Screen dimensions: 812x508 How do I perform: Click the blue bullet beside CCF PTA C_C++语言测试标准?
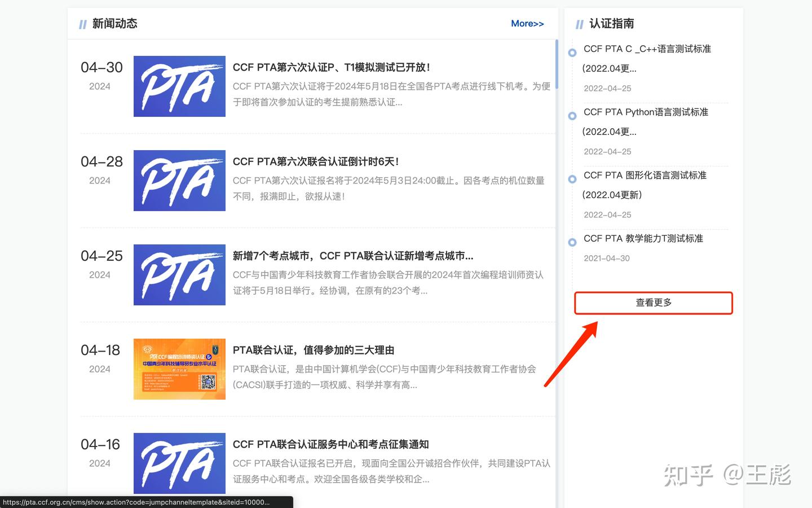[572, 52]
